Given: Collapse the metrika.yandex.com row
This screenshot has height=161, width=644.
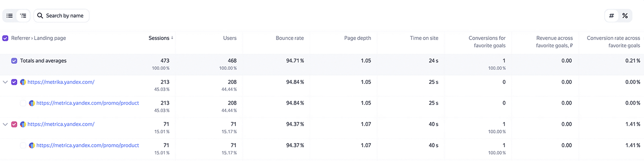Looking at the screenshot, I should coord(5,82).
